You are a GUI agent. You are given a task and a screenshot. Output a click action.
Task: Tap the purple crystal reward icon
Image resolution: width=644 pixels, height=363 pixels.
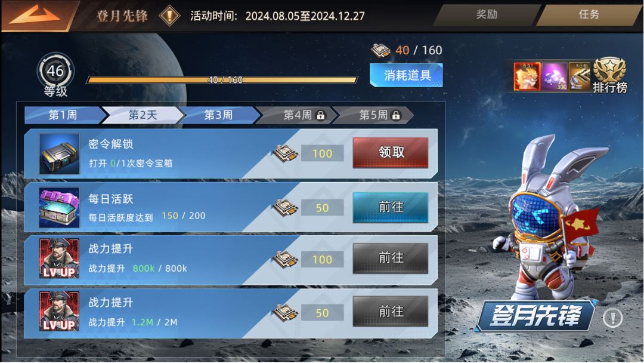pyautogui.click(x=555, y=76)
